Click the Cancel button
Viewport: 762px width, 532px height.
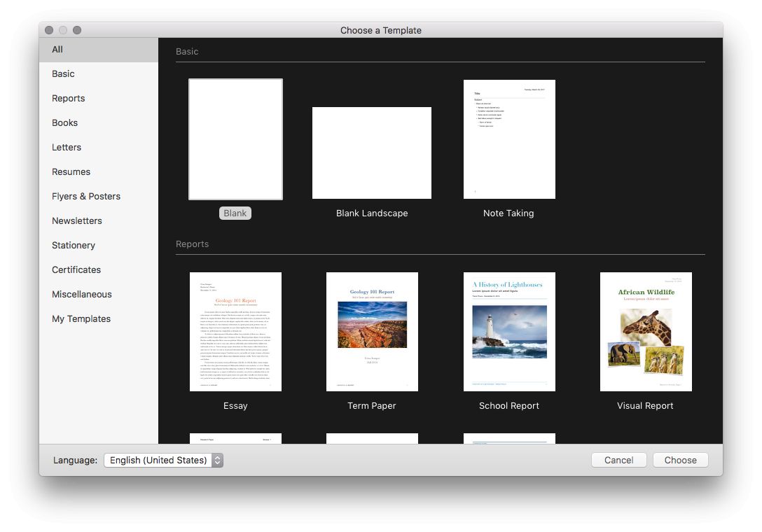click(x=618, y=460)
